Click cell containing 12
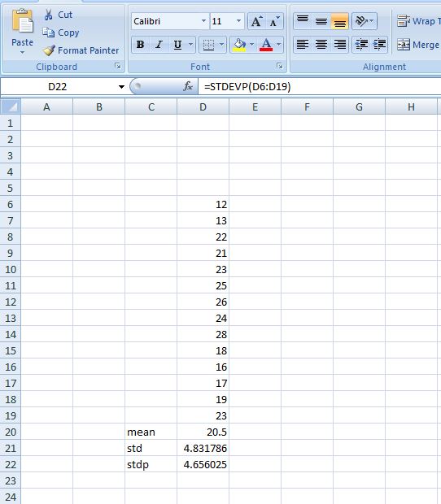The image size is (441, 504). (203, 204)
